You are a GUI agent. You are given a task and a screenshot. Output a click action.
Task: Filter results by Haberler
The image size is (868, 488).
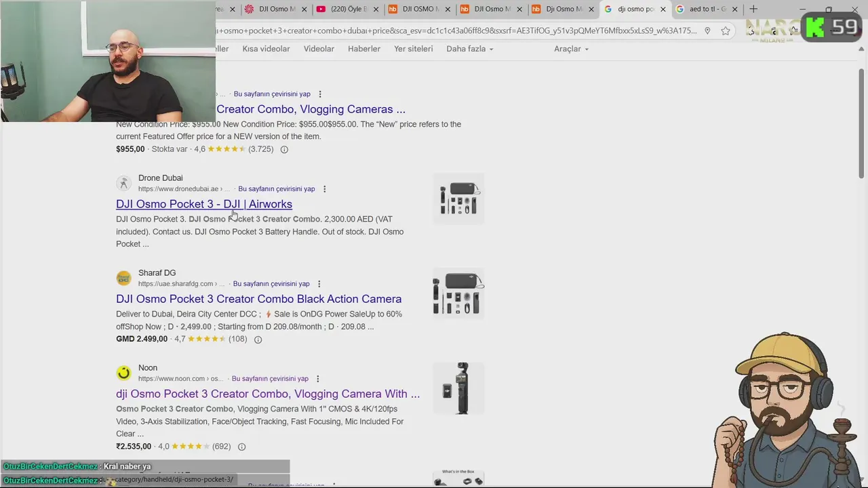(364, 49)
